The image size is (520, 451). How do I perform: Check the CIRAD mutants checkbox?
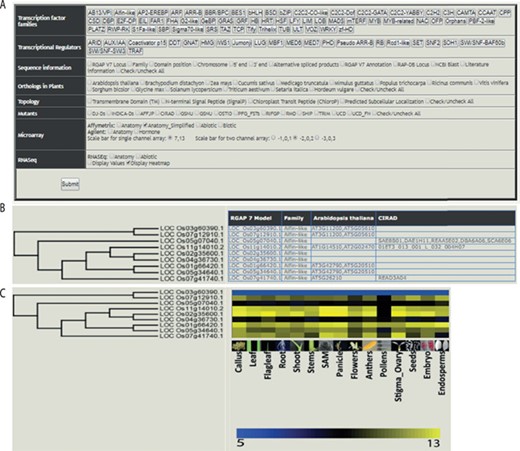pos(158,113)
